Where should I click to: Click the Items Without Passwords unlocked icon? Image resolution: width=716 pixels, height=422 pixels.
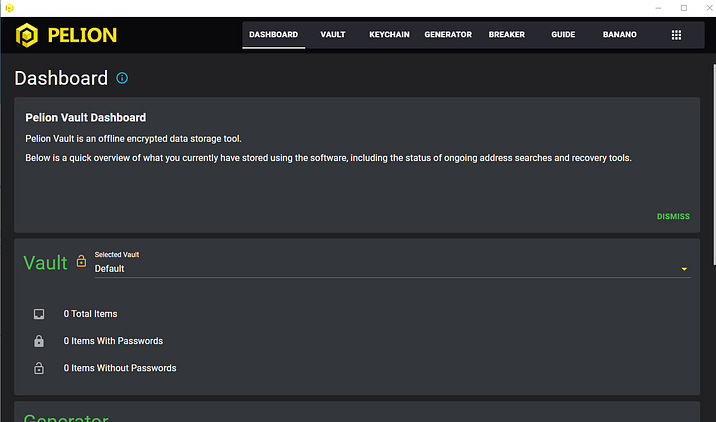tap(39, 368)
